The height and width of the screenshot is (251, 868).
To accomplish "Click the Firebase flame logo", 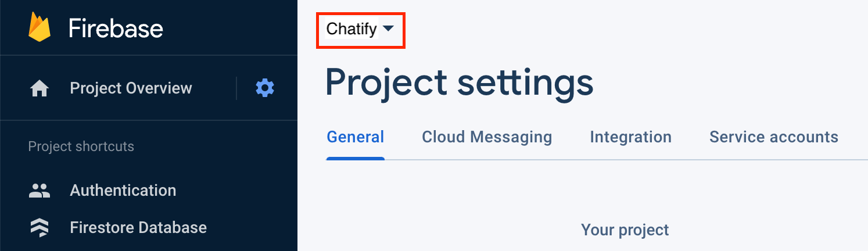I will (x=40, y=27).
